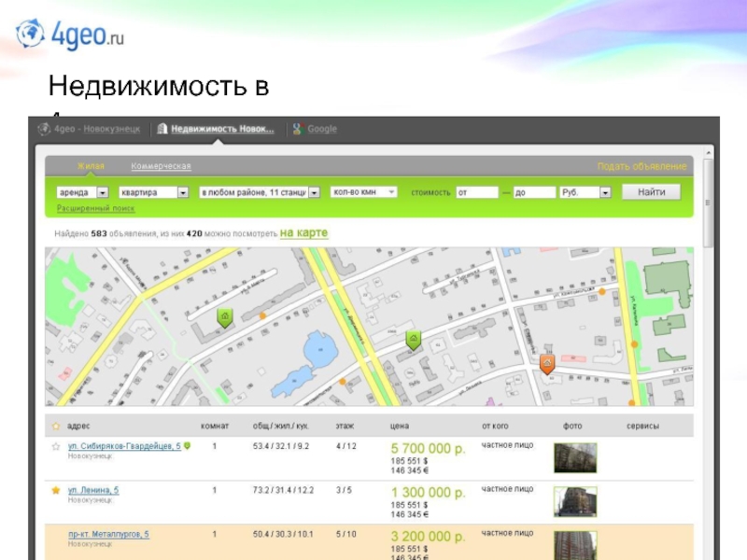Click the green shield icon beside Сибиряков-Гвардейцев address

[187, 447]
